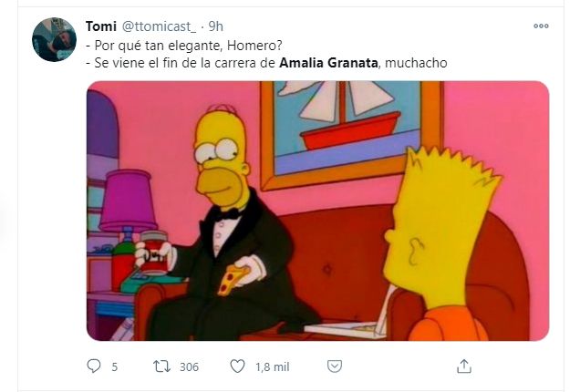Open the @ttomicast_ handle link

[159, 26]
